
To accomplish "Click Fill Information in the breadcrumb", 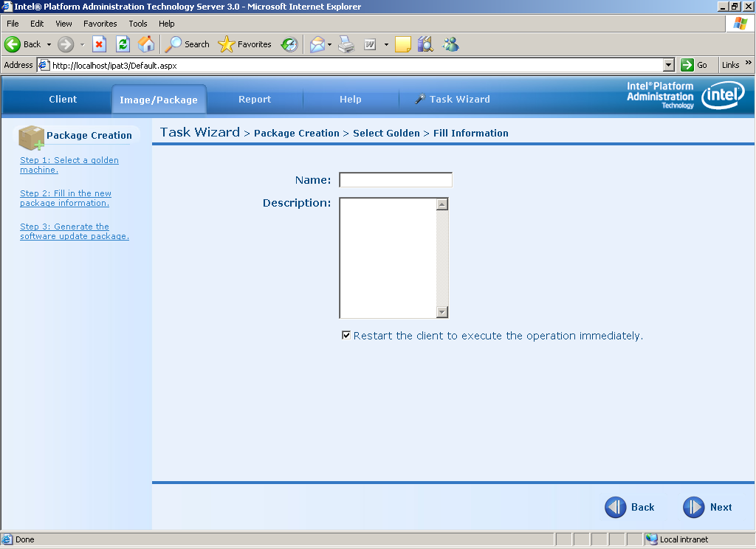I will click(x=470, y=133).
